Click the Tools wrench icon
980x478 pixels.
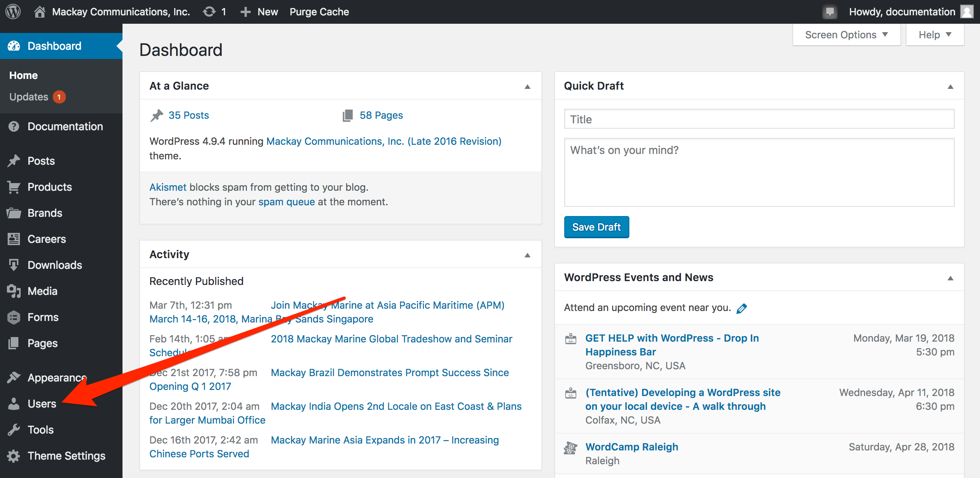pos(14,430)
